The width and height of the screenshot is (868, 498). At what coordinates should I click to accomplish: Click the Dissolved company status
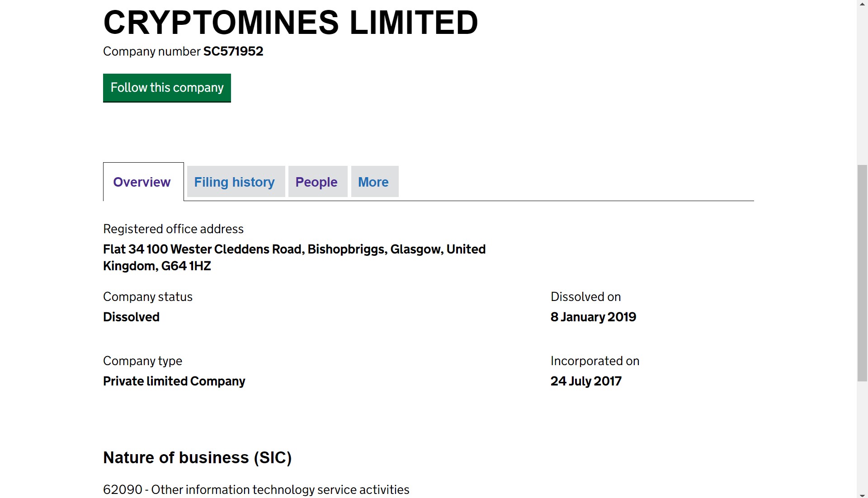(131, 317)
